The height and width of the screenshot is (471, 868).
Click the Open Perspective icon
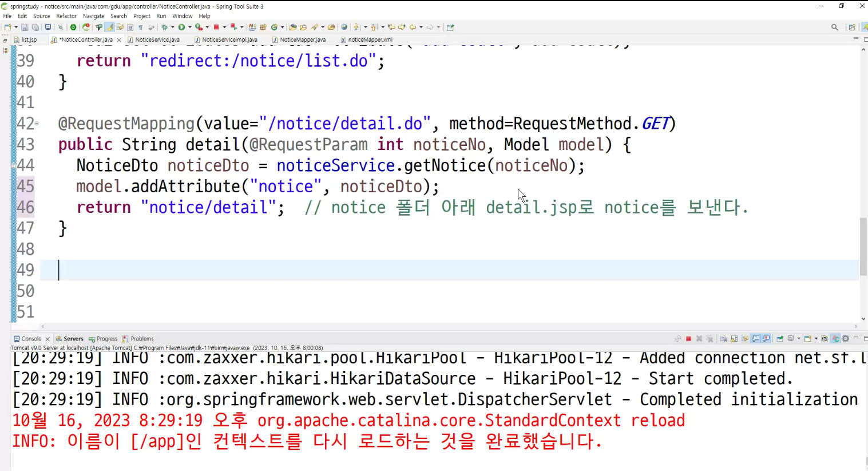(852, 27)
